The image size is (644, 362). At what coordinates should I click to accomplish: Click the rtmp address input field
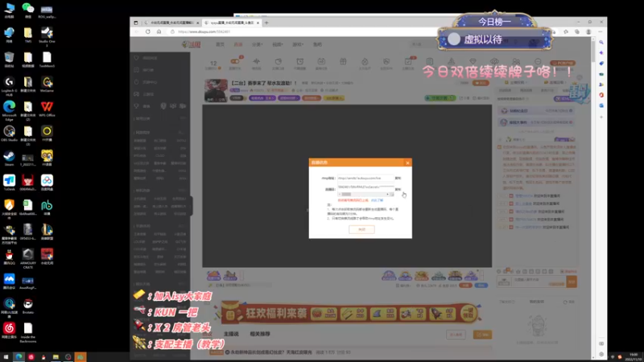coord(365,178)
